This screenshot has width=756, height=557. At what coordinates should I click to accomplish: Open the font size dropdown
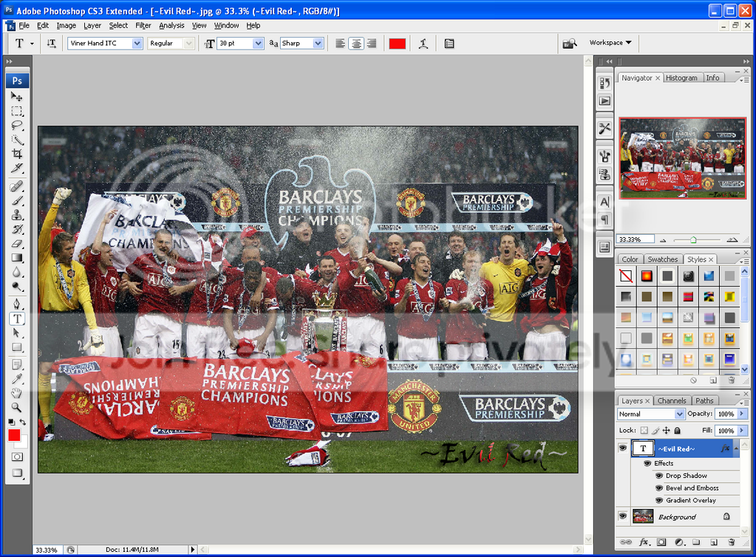pyautogui.click(x=258, y=44)
